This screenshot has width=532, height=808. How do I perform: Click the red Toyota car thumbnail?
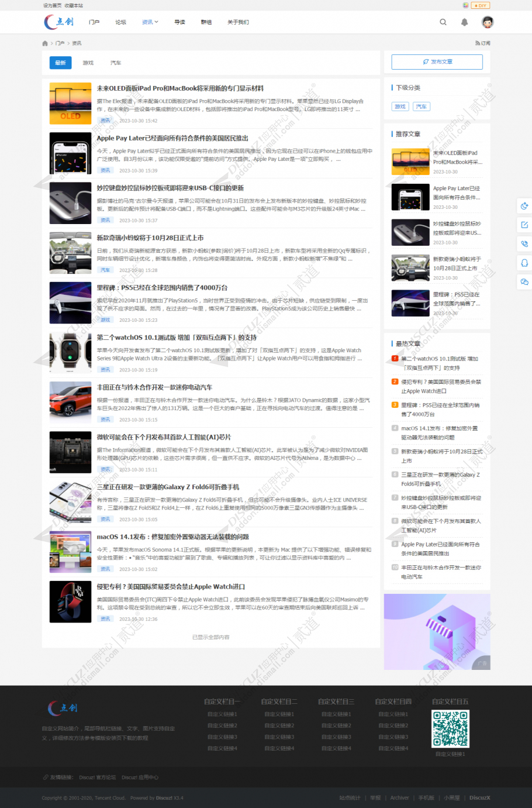pyautogui.click(x=70, y=403)
